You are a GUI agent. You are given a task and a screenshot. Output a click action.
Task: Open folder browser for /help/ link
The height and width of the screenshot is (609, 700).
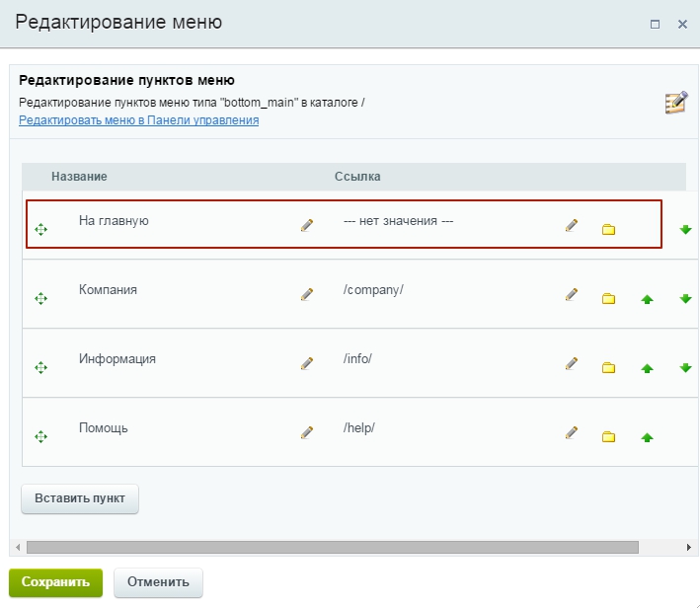coord(608,437)
